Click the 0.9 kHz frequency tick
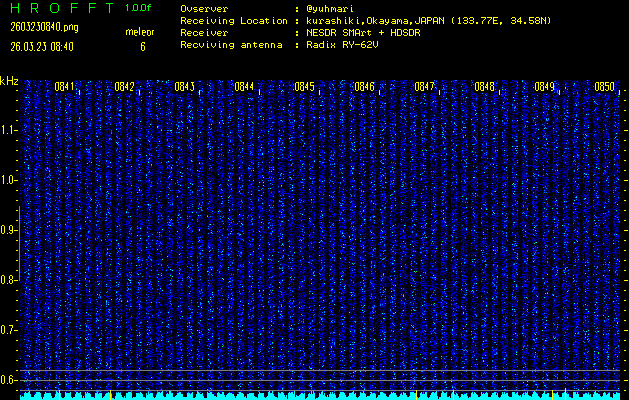This screenshot has height=400, width=629. click(9, 230)
